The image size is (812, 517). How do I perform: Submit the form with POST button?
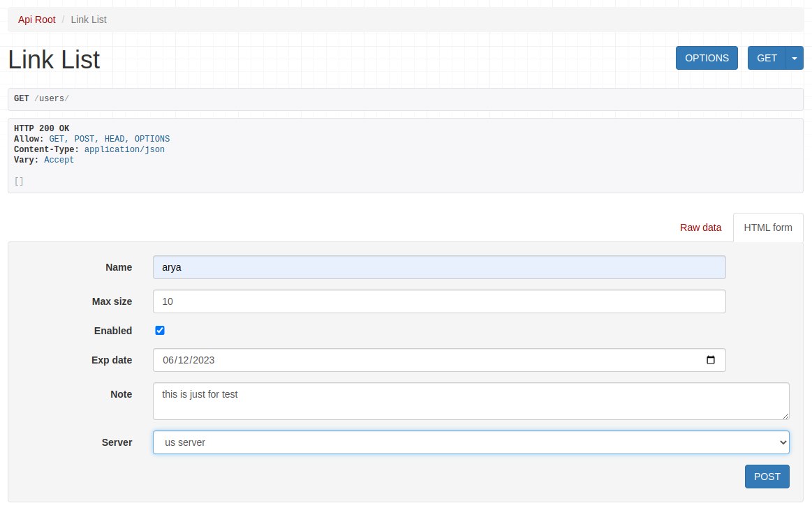[x=767, y=477]
